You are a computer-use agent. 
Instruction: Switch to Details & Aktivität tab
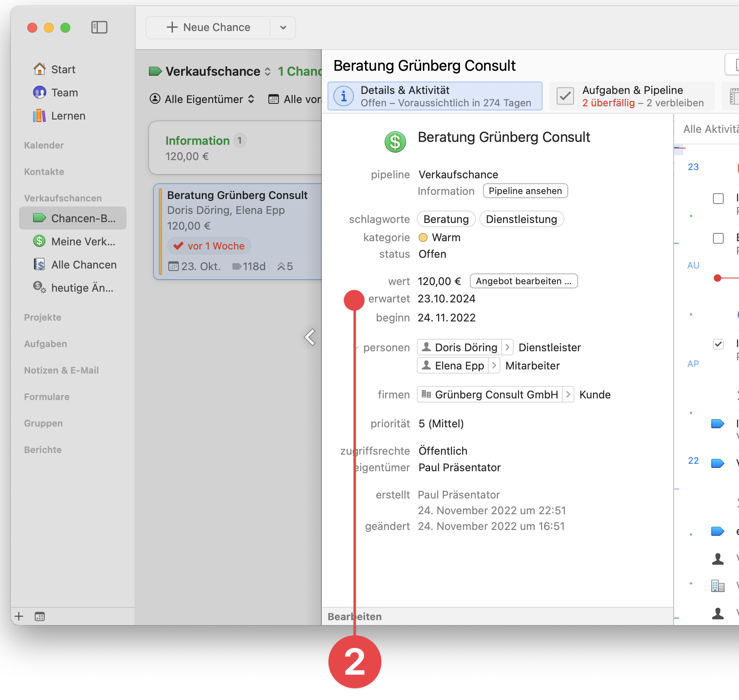coord(435,96)
